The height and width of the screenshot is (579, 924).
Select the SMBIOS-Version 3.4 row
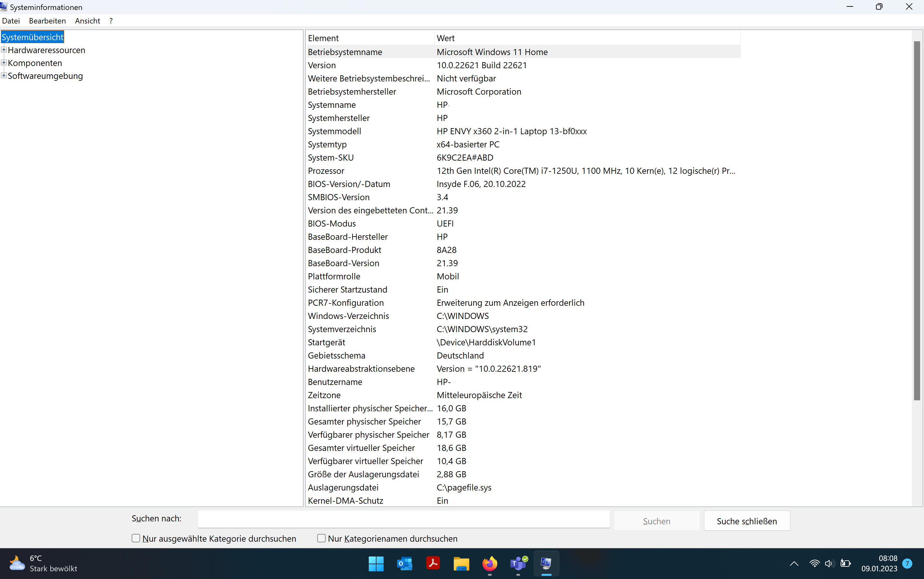coord(523,197)
